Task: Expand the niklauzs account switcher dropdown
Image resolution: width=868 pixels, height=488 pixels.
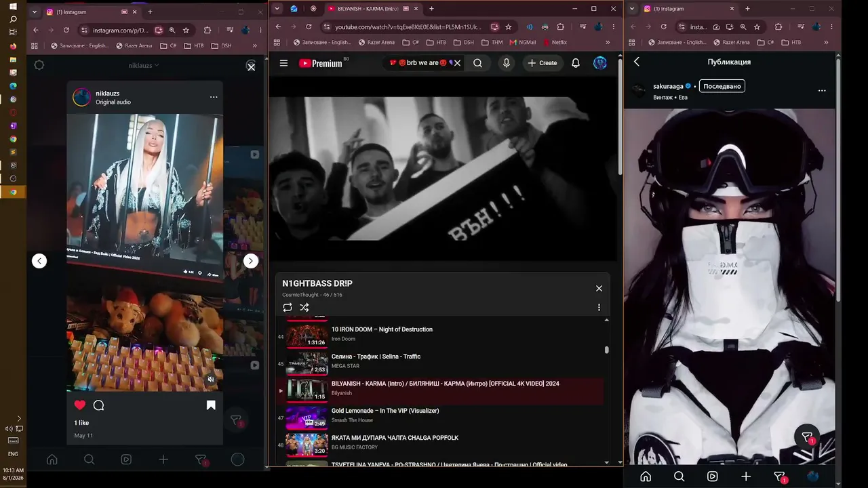Action: tap(144, 65)
